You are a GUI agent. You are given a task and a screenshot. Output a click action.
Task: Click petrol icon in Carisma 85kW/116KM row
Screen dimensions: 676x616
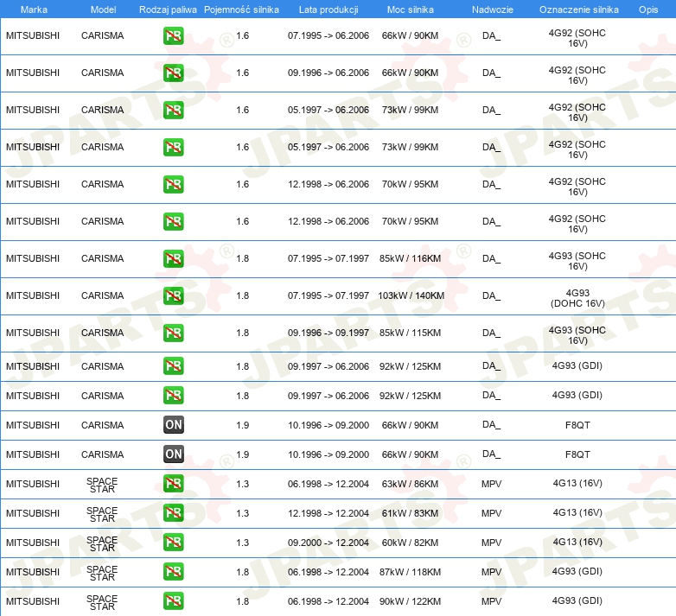coord(173,258)
